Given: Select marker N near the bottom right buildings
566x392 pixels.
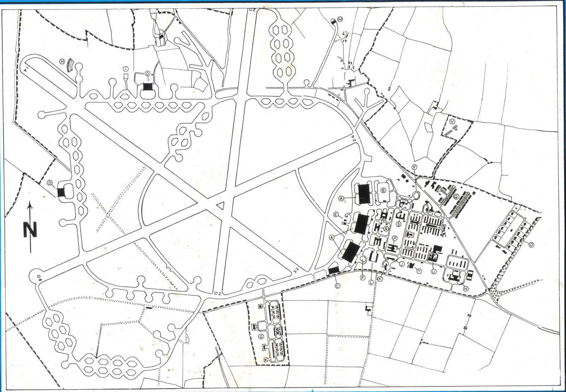Looking at the screenshot, I should (x=466, y=288).
